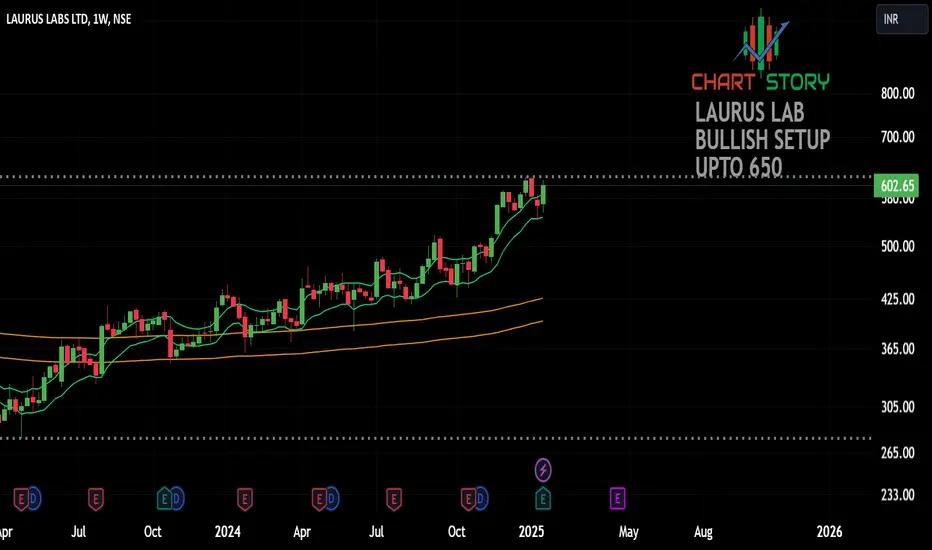Click the red E earnings marker near Jul 2024
Screen dimensions: 932x550
click(393, 499)
